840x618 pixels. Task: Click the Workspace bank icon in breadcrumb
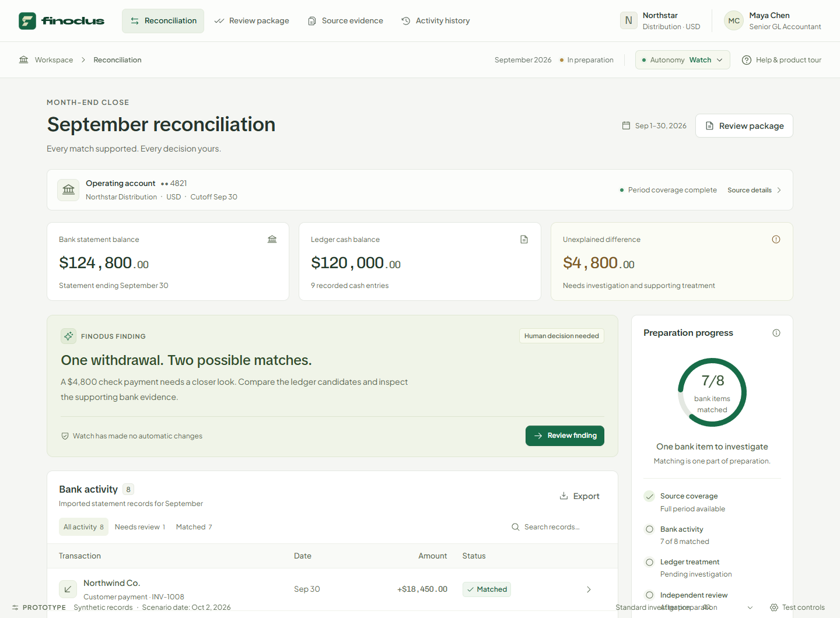click(x=24, y=59)
